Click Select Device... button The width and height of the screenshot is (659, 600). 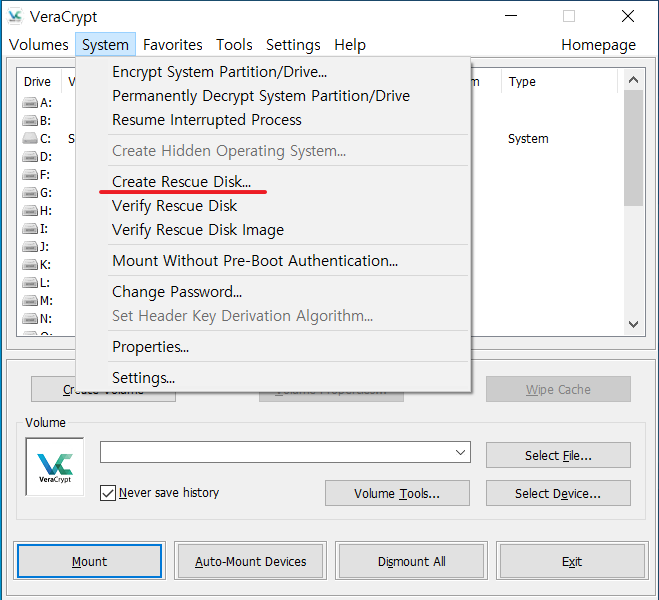coord(558,493)
